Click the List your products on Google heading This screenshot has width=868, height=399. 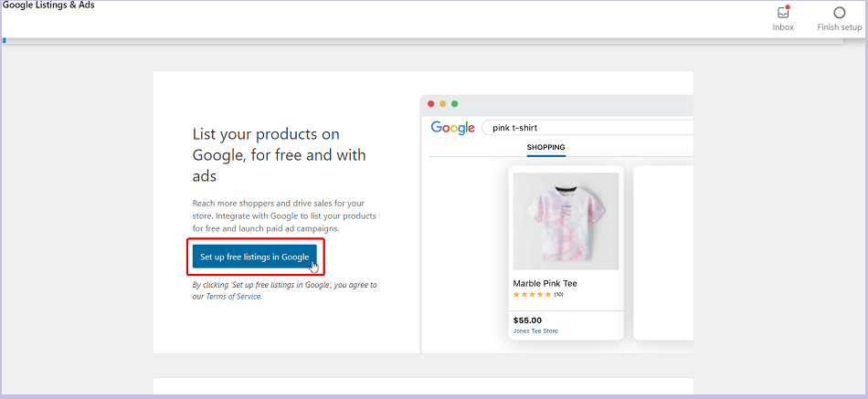point(280,155)
